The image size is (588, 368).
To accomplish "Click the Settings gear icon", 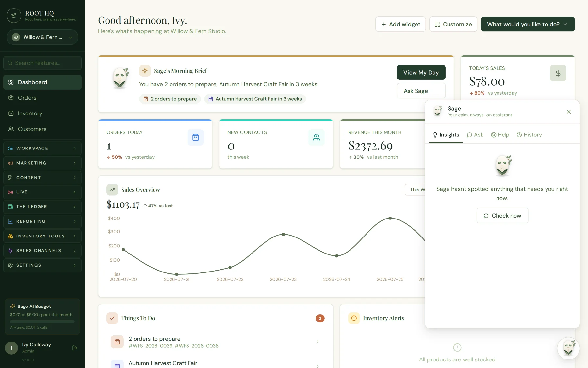I will click(10, 265).
